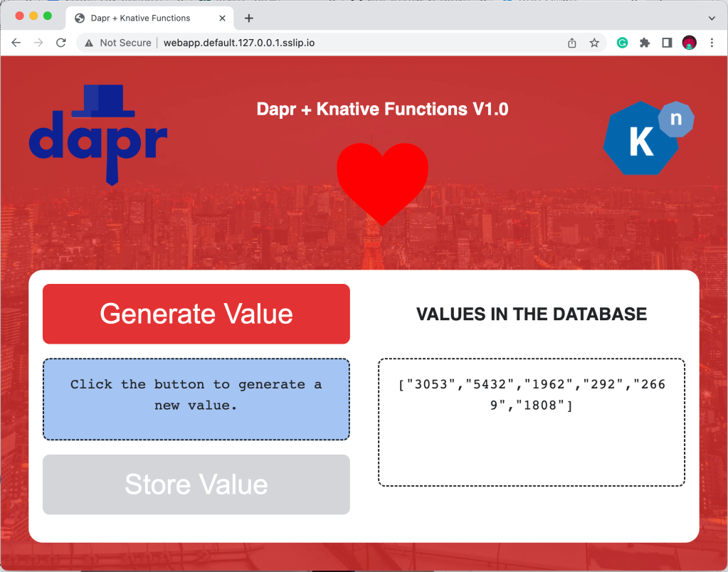Image resolution: width=728 pixels, height=572 pixels.
Task: Open the Chrome profile avatar
Action: (689, 43)
